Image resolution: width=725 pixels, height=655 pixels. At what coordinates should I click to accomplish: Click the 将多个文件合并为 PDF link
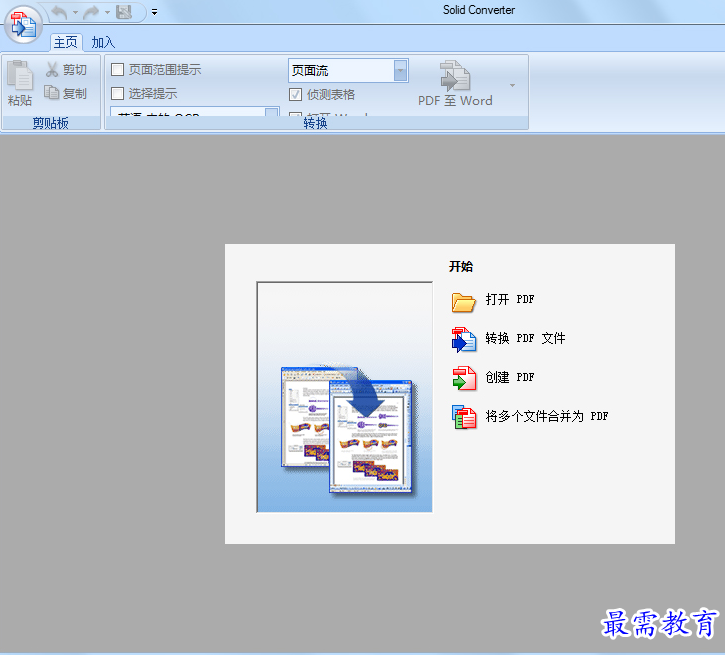547,416
